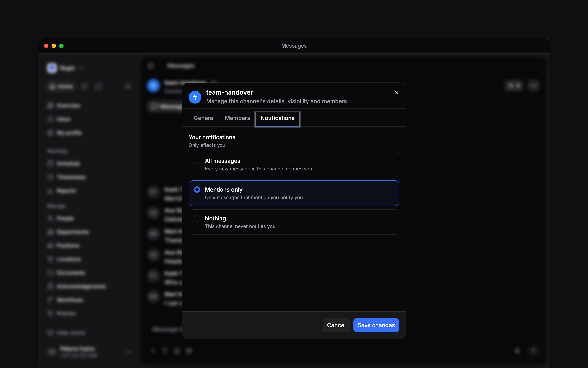The height and width of the screenshot is (368, 588).
Task: Close the team-handover dialog with X
Action: pyautogui.click(x=396, y=92)
